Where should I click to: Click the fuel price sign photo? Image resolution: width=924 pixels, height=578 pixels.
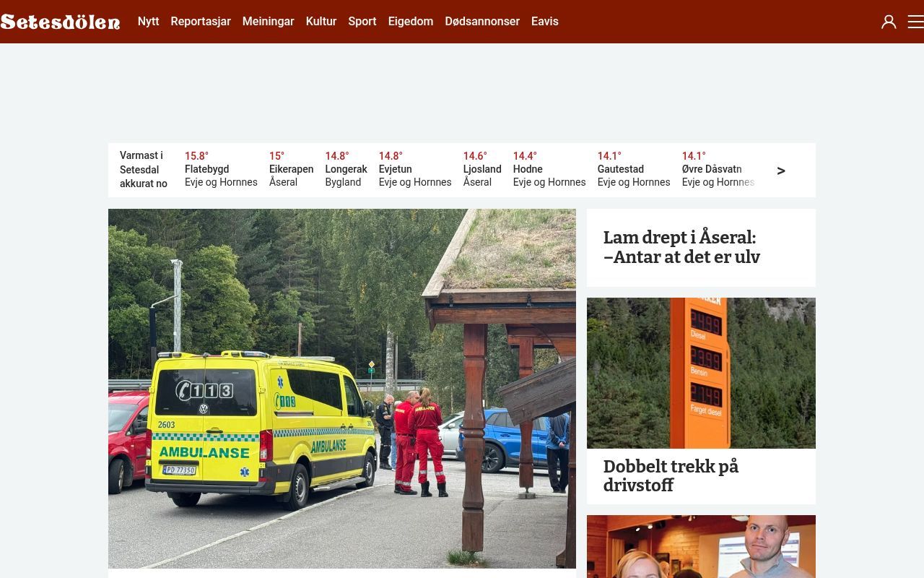[701, 373]
